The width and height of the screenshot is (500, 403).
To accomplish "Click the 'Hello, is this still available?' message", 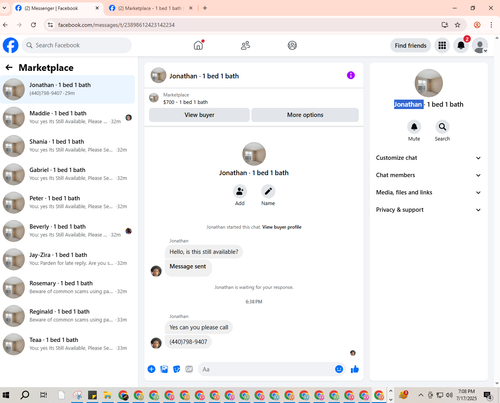I will pos(204,252).
